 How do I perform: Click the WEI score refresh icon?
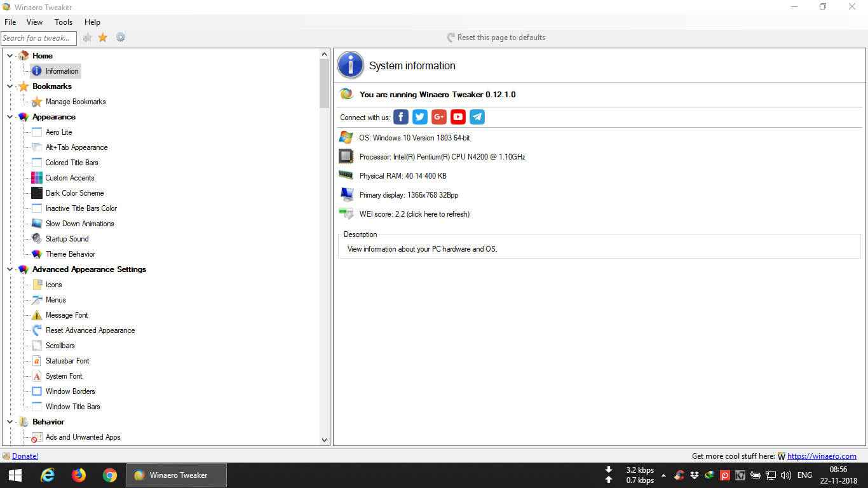[x=346, y=213]
